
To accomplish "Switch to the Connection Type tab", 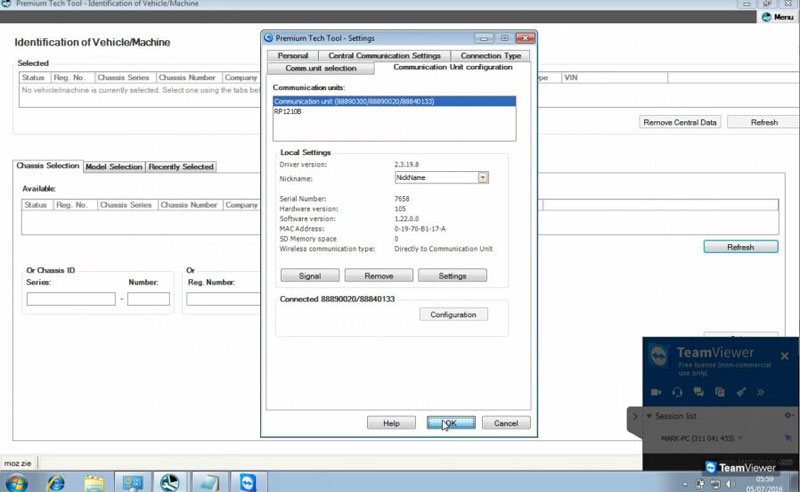I will point(491,55).
